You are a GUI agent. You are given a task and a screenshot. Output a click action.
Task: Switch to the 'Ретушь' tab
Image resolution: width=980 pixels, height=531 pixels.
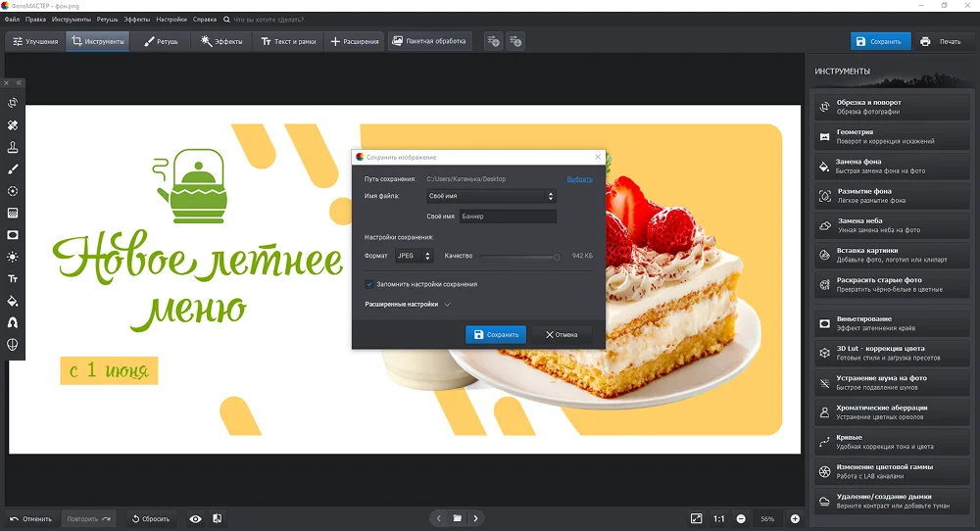162,42
